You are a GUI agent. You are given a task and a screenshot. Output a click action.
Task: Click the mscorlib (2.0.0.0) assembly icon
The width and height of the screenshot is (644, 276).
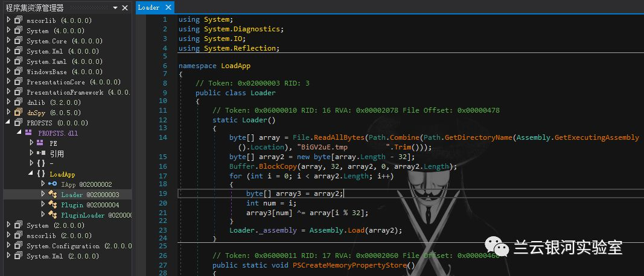tap(18, 235)
